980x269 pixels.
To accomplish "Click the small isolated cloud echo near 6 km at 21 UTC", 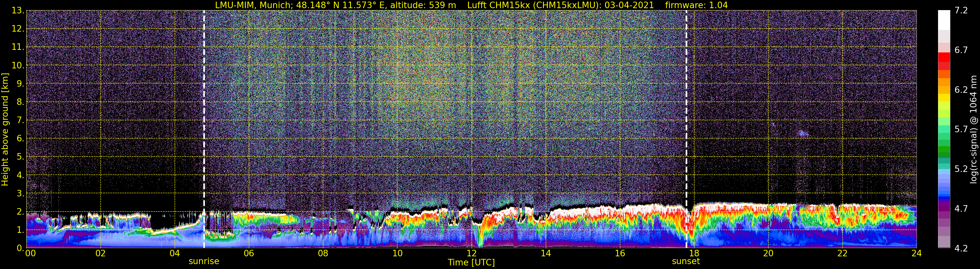I will click(803, 133).
